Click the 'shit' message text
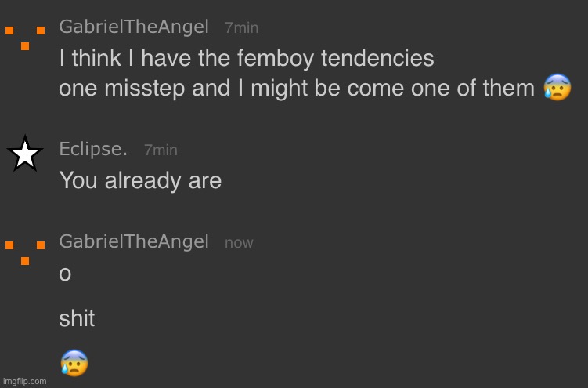Image resolution: width=588 pixels, height=388 pixels. coord(77,318)
